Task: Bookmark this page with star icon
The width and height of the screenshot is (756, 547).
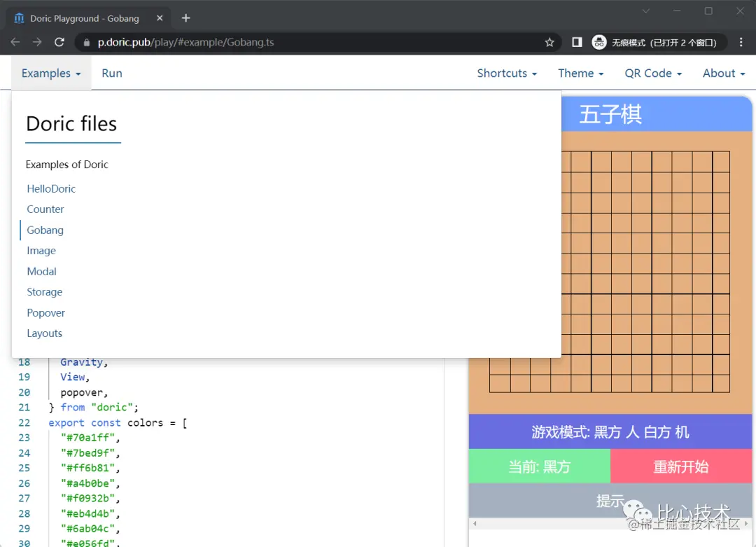Action: point(549,43)
